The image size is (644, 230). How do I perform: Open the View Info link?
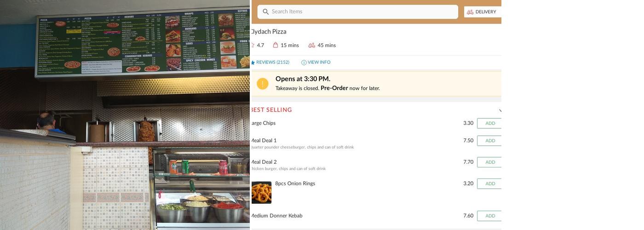coord(319,63)
